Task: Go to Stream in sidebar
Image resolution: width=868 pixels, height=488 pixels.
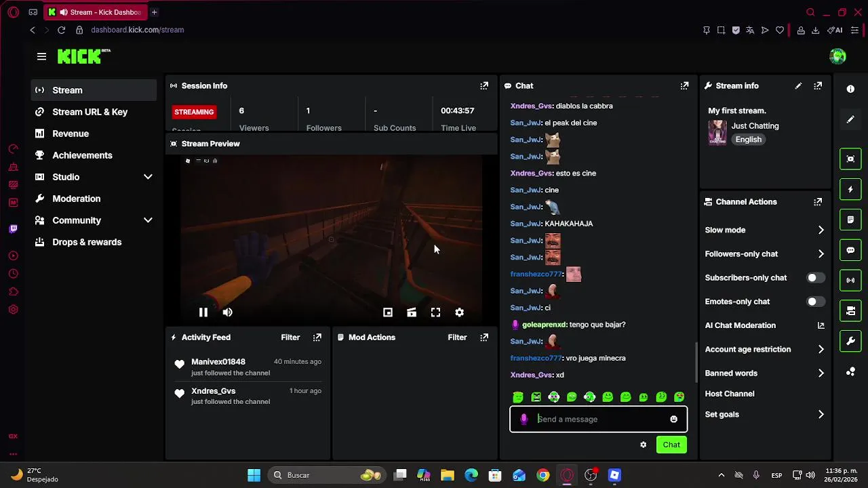Action: (x=94, y=90)
